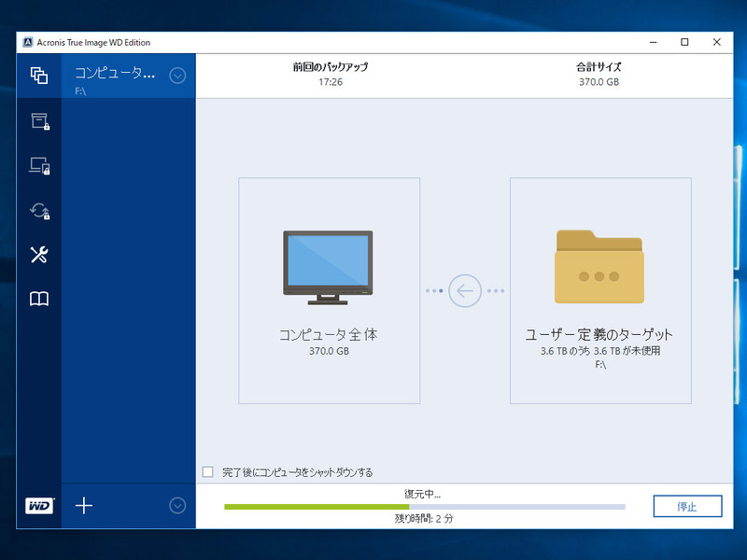747x560 pixels.
Task: Click the folder icon for user-defined target
Action: tap(599, 267)
